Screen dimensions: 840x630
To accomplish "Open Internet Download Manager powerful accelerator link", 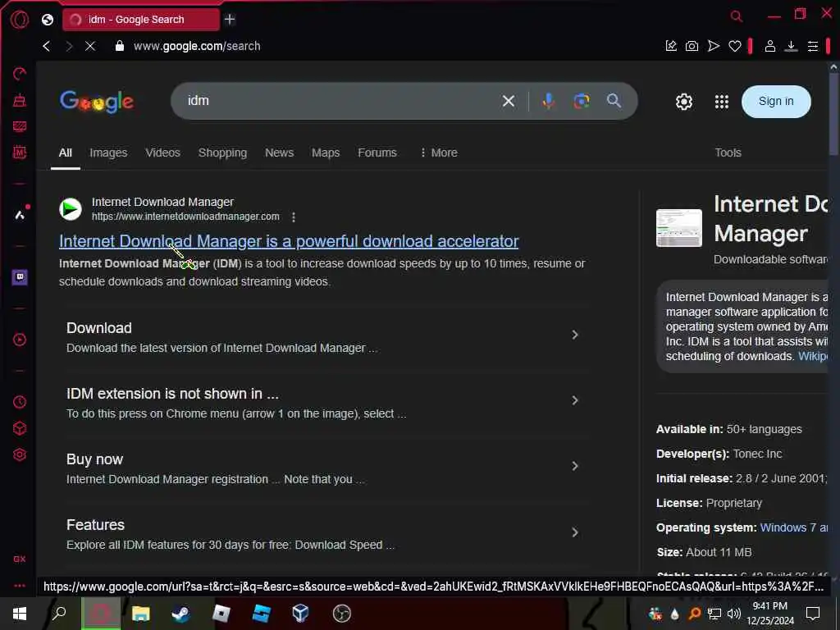I will pos(289,242).
